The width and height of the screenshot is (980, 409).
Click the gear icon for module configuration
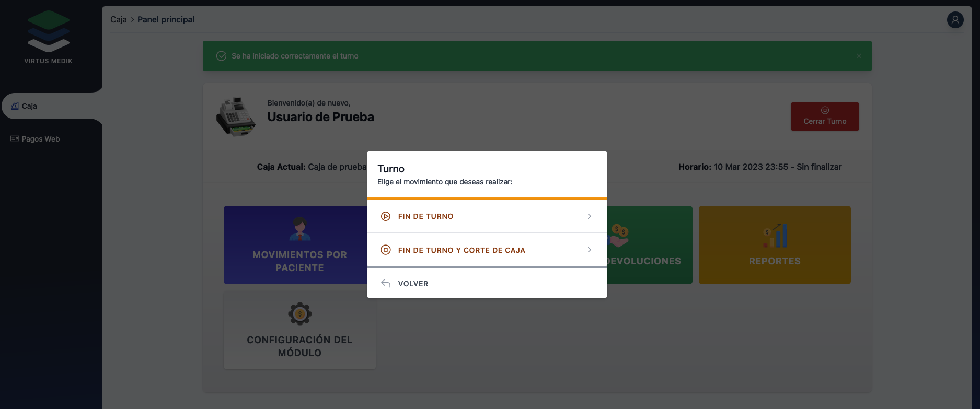299,314
